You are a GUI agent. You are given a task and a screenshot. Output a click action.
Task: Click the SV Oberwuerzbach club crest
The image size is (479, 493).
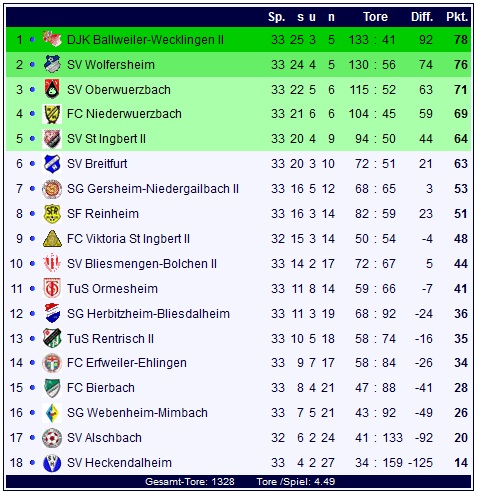pos(52,89)
